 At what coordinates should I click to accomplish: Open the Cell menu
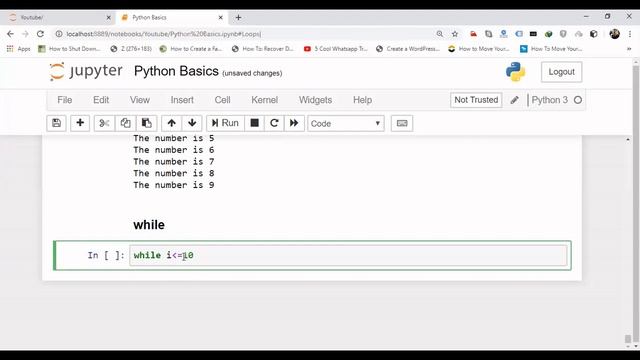222,100
